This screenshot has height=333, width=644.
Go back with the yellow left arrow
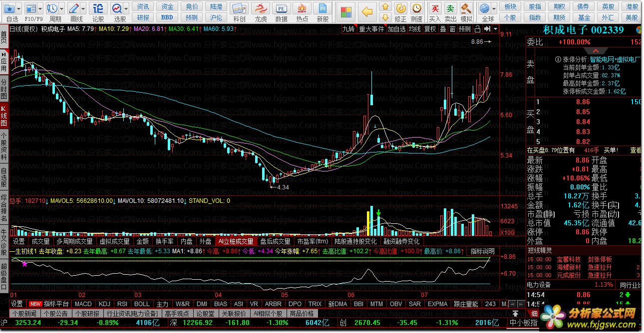[367, 12]
